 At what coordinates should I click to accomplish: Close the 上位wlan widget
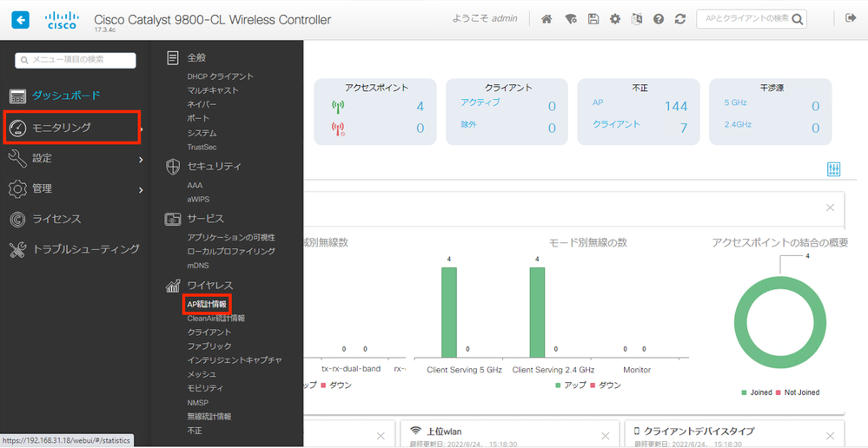(606, 436)
